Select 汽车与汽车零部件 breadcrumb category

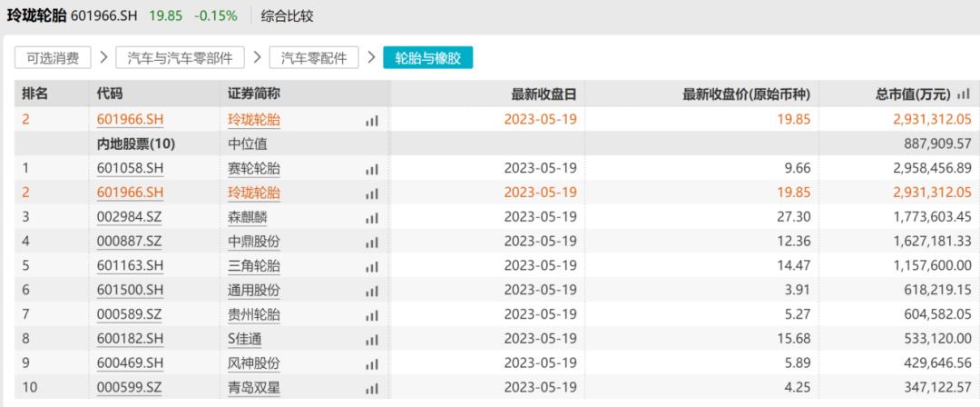(180, 57)
